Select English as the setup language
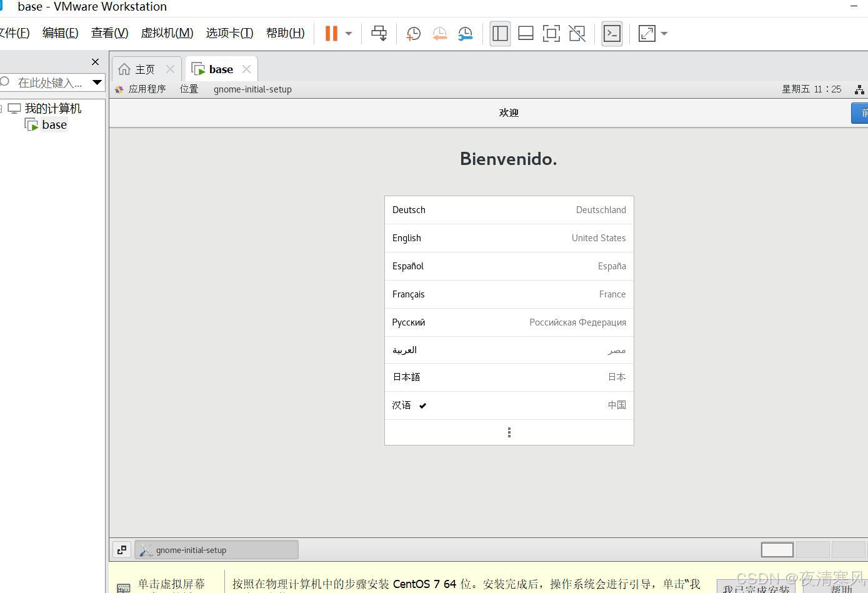The height and width of the screenshot is (593, 868). 509,238
